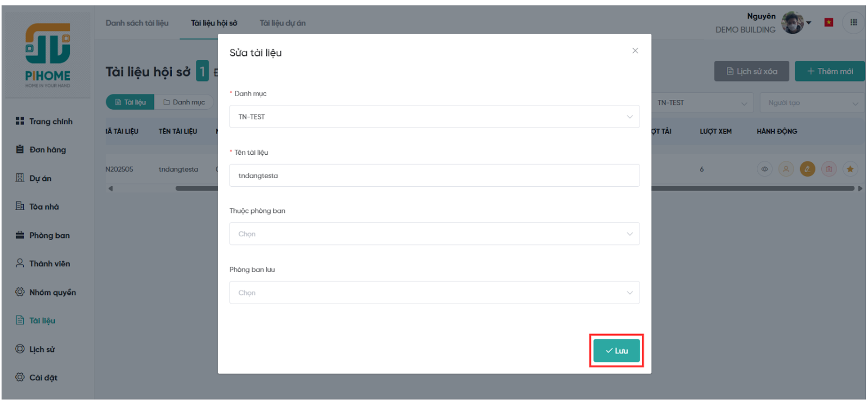
Task: Click the orange edit pencil icon
Action: click(x=807, y=169)
